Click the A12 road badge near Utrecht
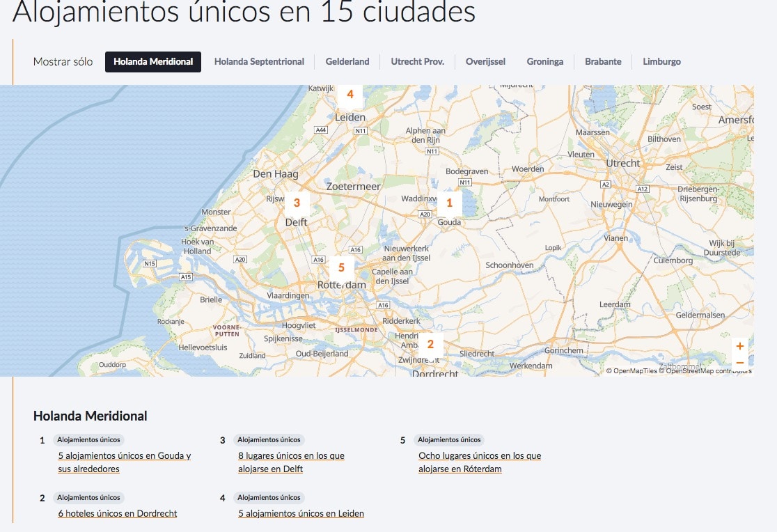This screenshot has width=777, height=532. 643,189
